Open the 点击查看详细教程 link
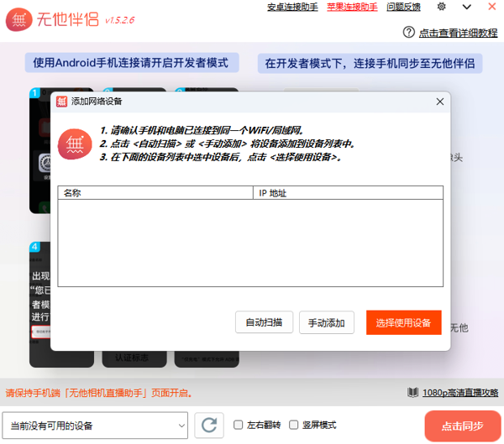Screen dimensions: 504x444 point(458,33)
